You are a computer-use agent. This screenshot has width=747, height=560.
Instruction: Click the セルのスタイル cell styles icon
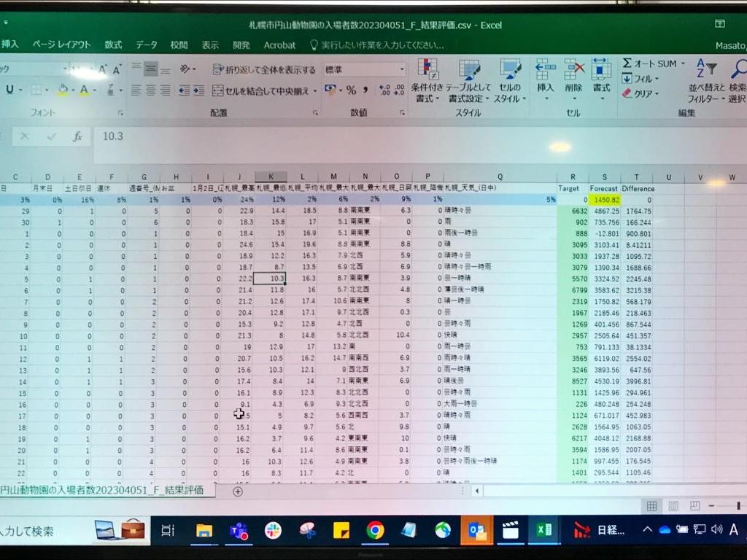click(x=509, y=80)
